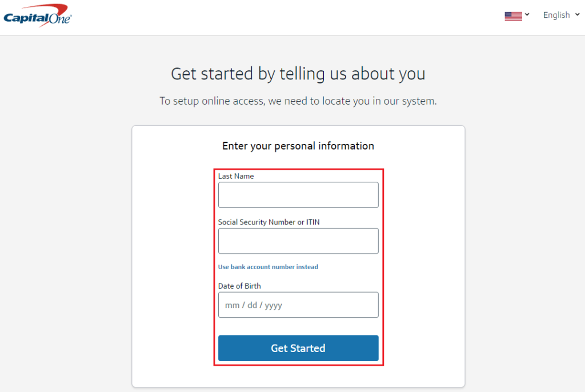The image size is (585, 392).
Task: Click the Last Name field label
Action: tap(236, 177)
